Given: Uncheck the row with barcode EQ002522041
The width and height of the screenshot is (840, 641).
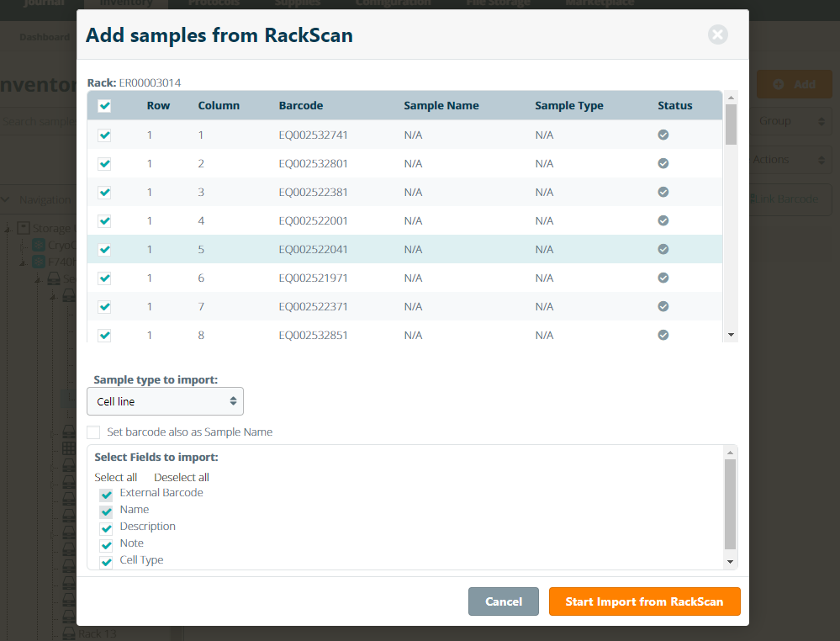Looking at the screenshot, I should pos(104,249).
